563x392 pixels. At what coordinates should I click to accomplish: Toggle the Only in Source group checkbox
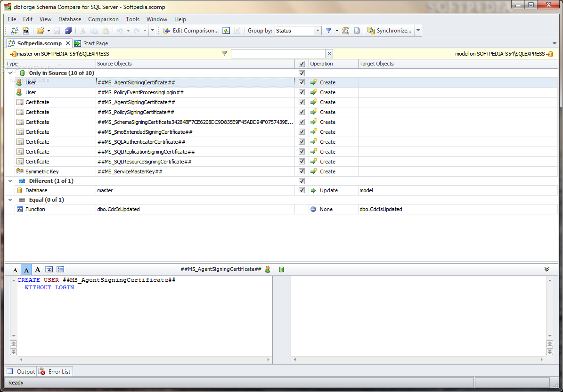click(302, 73)
